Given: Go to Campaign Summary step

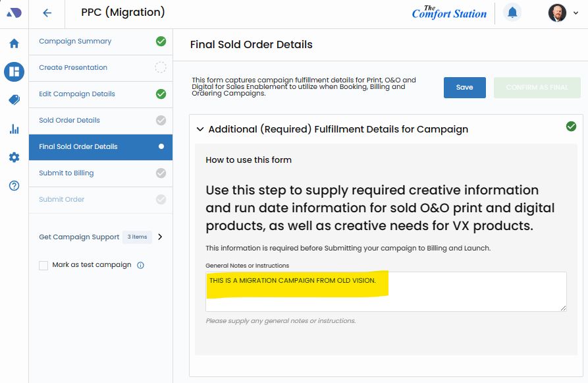Looking at the screenshot, I should pos(75,42).
